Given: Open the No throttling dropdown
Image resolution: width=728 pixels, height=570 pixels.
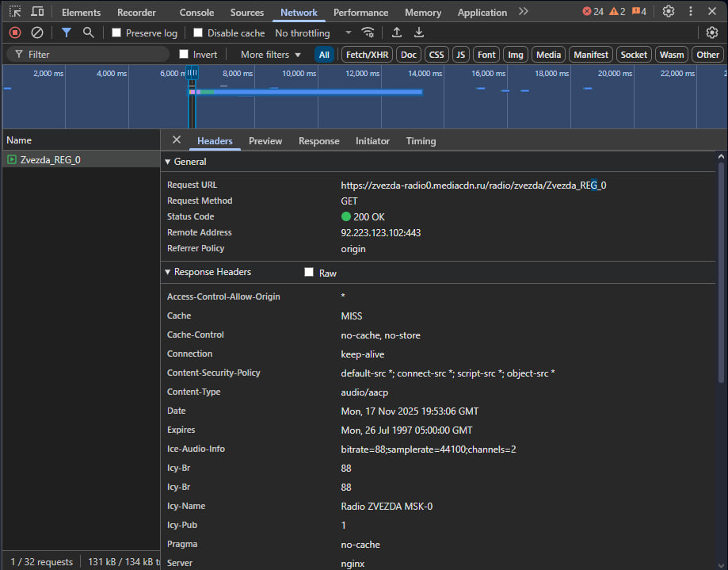Looking at the screenshot, I should click(314, 33).
